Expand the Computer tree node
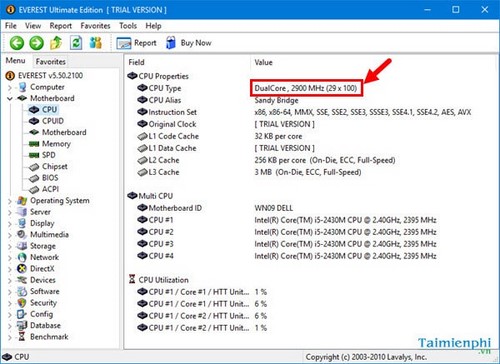Screen dimensions: 500x364 coord(10,88)
